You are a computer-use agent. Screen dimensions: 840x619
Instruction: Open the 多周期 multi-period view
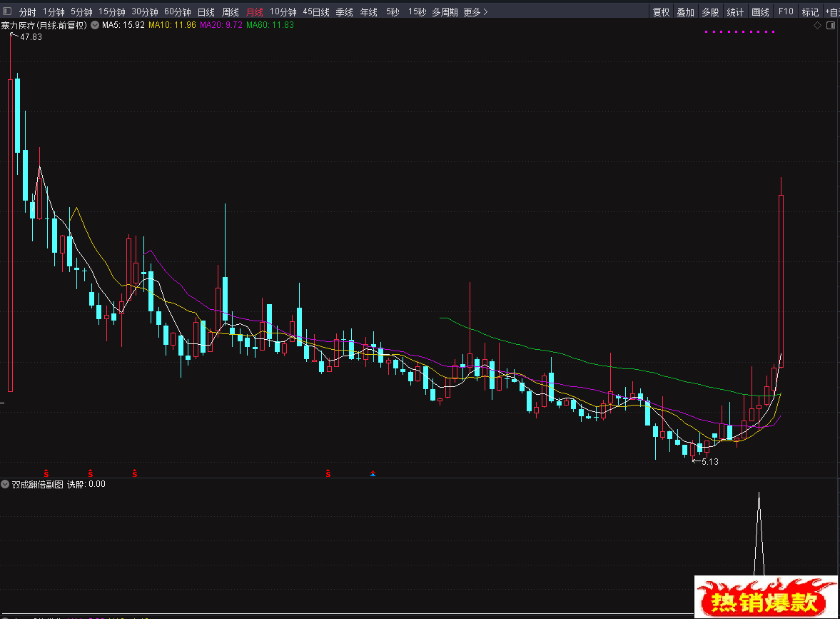[445, 12]
